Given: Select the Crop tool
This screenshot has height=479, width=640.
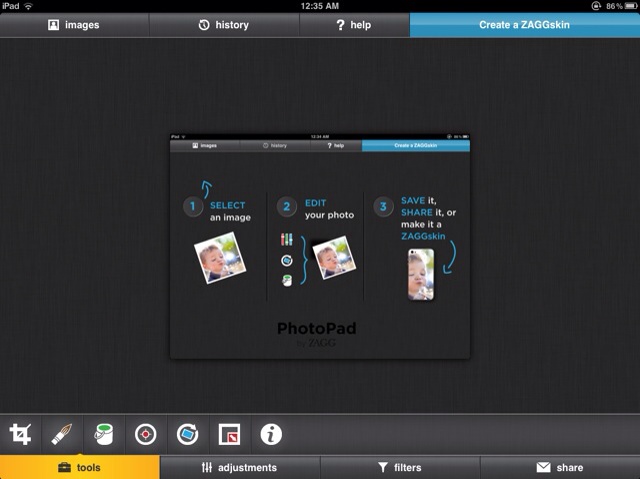Looking at the screenshot, I should 20,434.
